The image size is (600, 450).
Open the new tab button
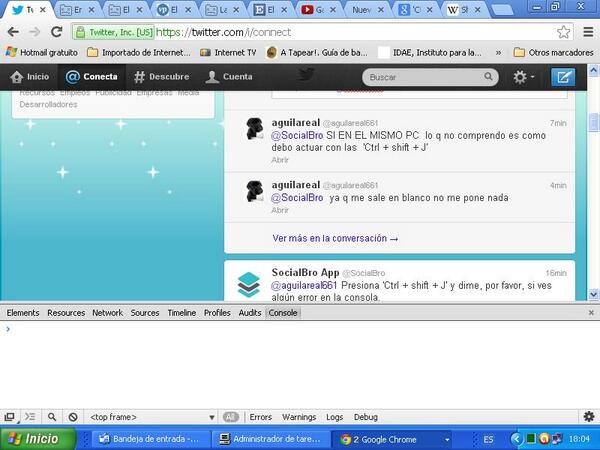502,10
